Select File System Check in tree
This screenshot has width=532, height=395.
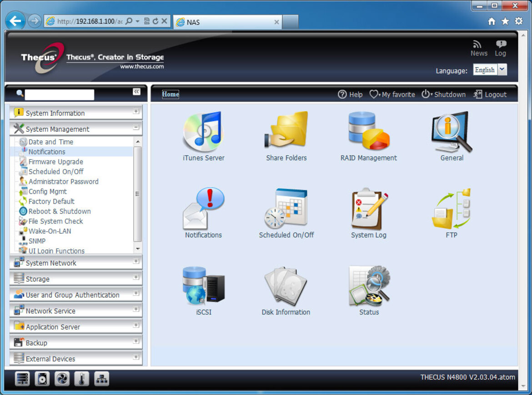[55, 221]
